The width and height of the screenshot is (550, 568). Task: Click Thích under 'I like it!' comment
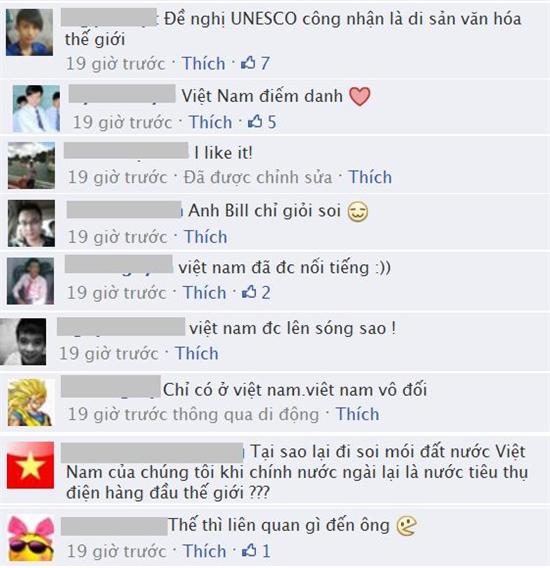(x=370, y=178)
